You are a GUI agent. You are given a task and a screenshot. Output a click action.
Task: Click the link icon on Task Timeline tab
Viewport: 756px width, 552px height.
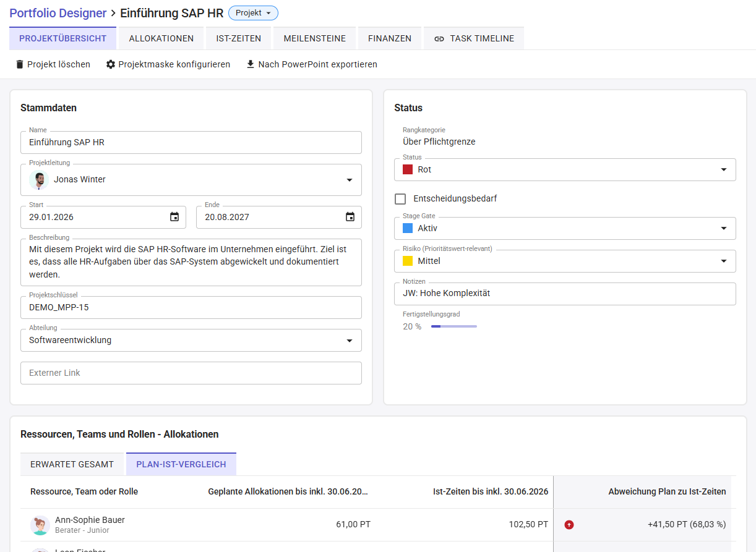tap(439, 38)
